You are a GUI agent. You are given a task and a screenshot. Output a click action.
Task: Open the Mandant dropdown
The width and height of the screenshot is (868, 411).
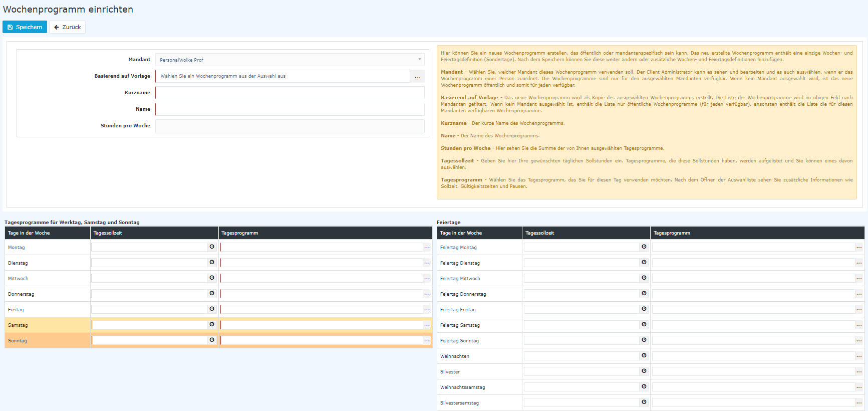click(290, 60)
